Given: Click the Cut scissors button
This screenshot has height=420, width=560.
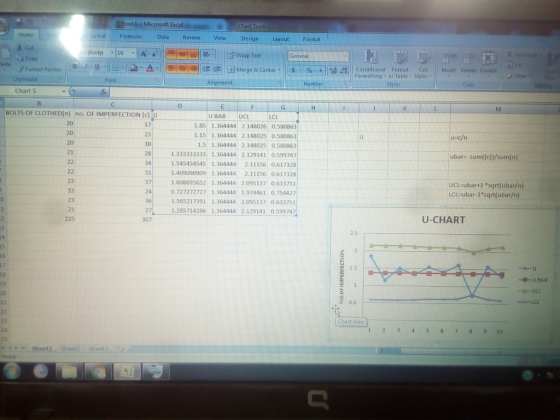Looking at the screenshot, I should pyautogui.click(x=25, y=48).
